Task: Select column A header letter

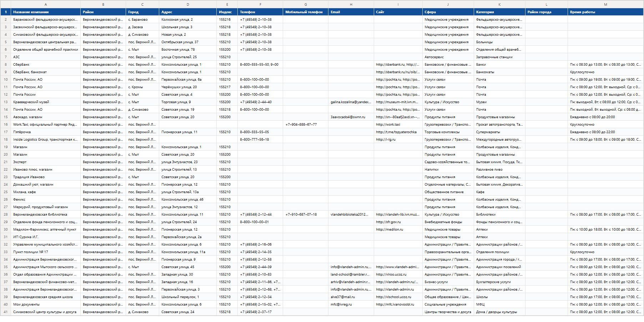Action: click(46, 4)
